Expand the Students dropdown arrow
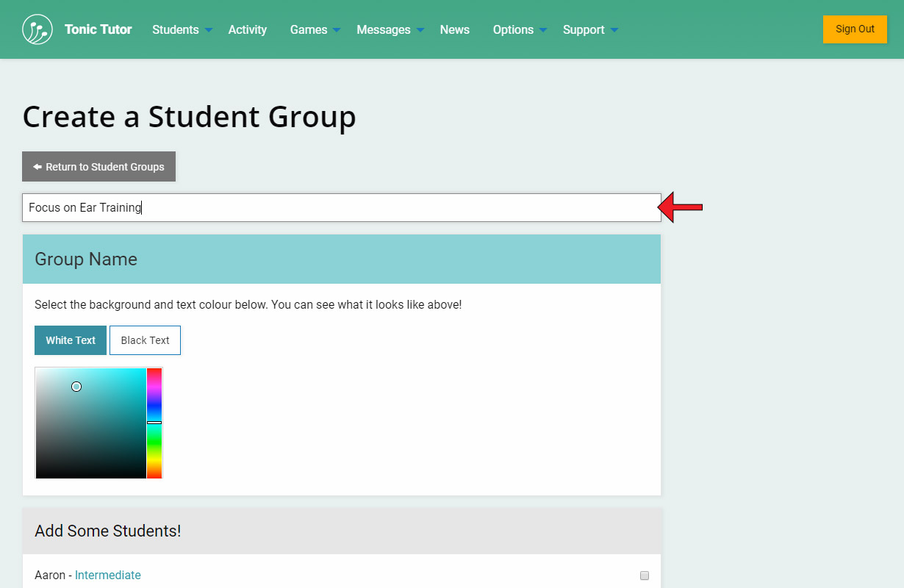Image resolution: width=904 pixels, height=588 pixels. pos(209,30)
